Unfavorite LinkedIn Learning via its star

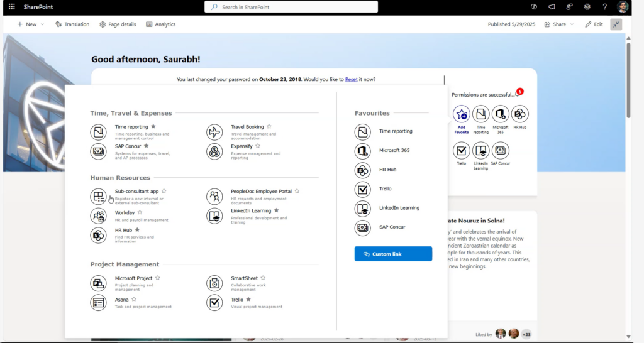[x=277, y=210]
